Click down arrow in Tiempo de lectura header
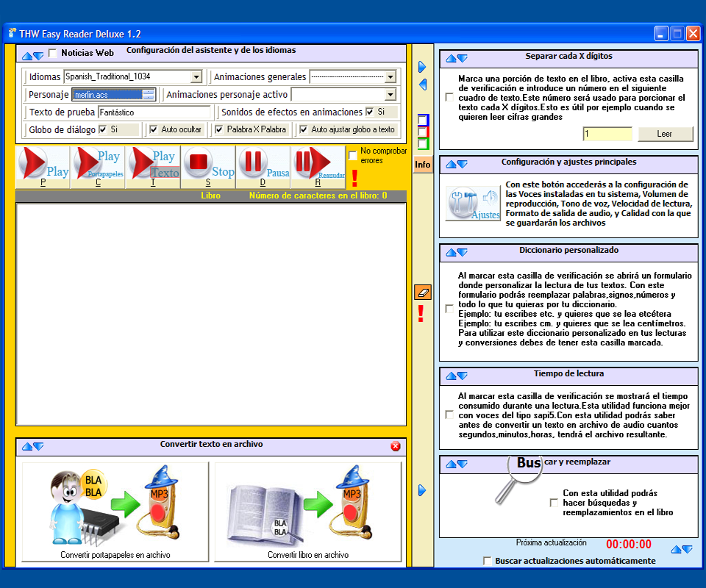 [x=462, y=376]
